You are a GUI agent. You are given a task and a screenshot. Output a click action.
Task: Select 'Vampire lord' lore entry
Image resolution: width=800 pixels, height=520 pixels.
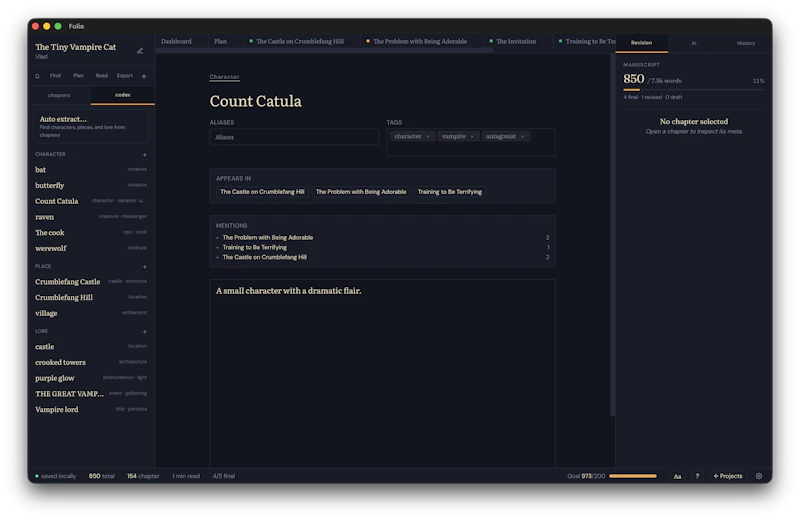click(91, 410)
